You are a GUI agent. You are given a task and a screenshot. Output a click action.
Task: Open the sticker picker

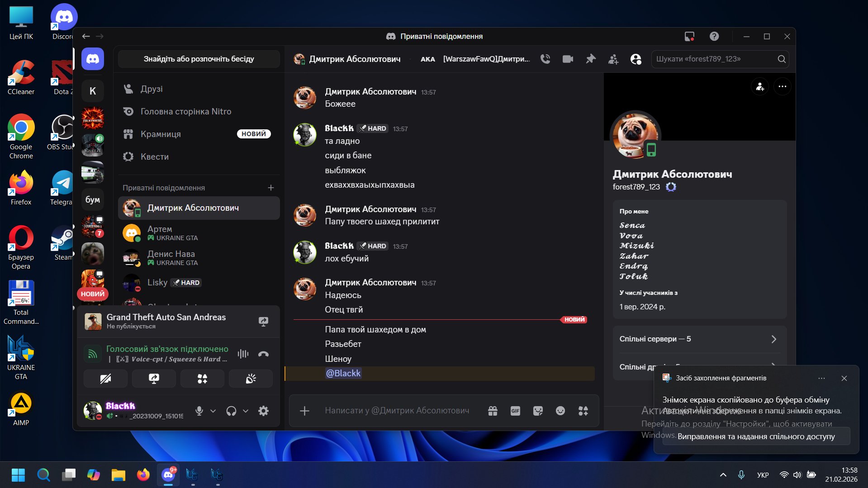538,411
